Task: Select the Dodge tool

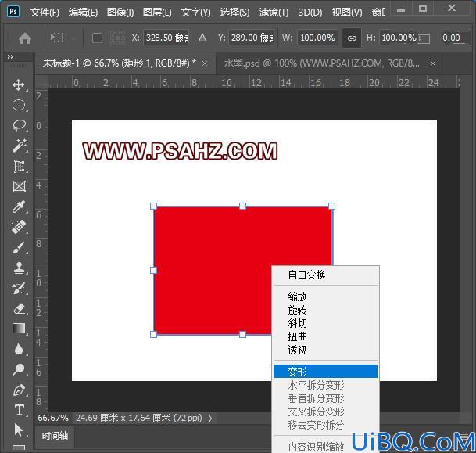Action: tap(19, 369)
